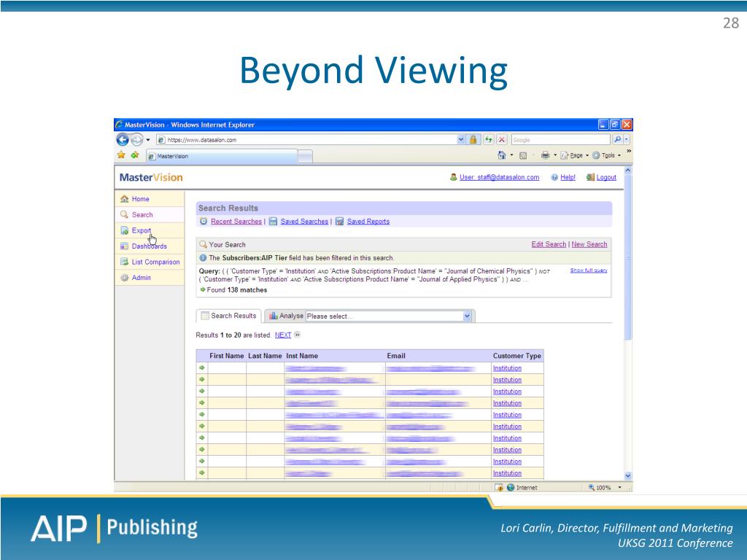Click the red Stop loading icon
The image size is (747, 560).
[x=502, y=139]
